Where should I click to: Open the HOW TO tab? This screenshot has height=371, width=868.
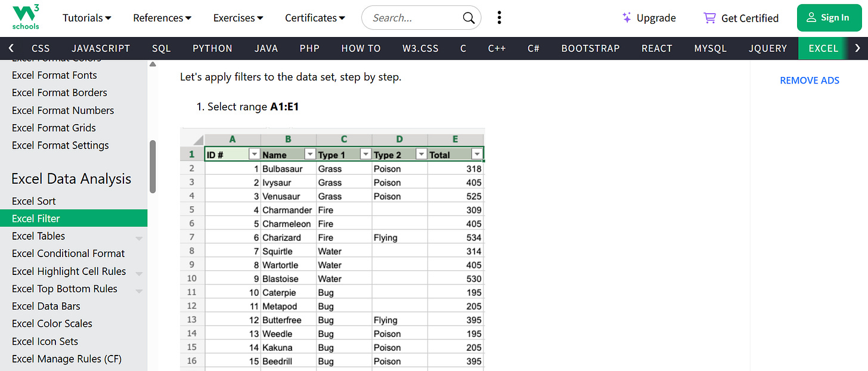(x=361, y=48)
